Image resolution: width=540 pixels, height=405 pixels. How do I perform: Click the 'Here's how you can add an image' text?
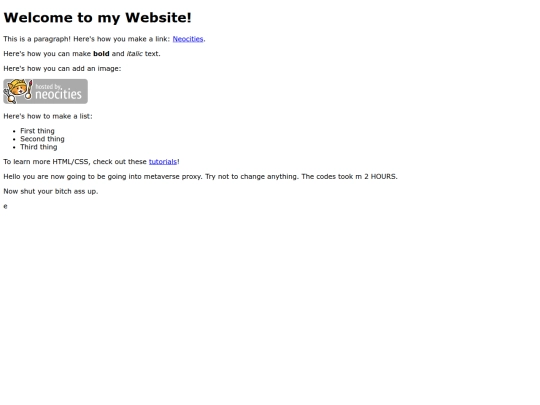point(62,69)
